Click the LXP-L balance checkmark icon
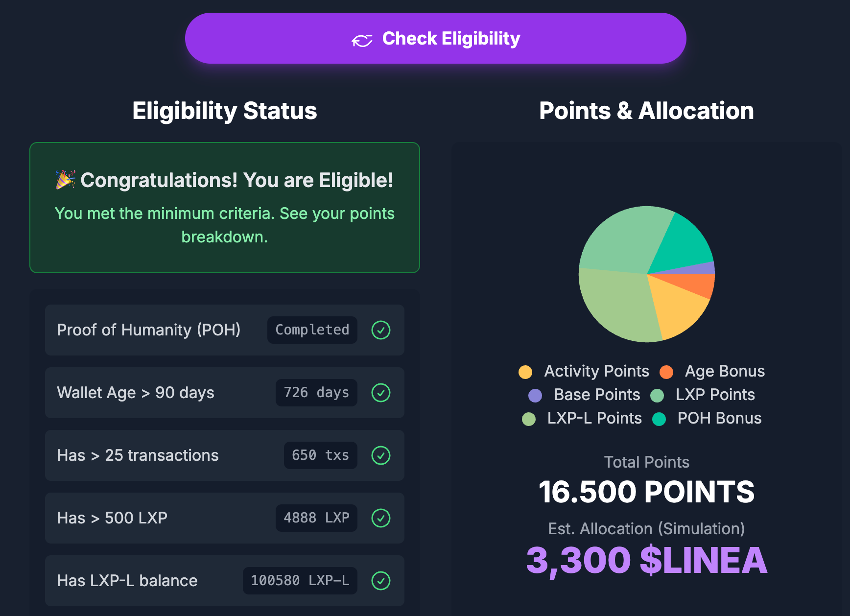The height and width of the screenshot is (616, 850). 380,581
